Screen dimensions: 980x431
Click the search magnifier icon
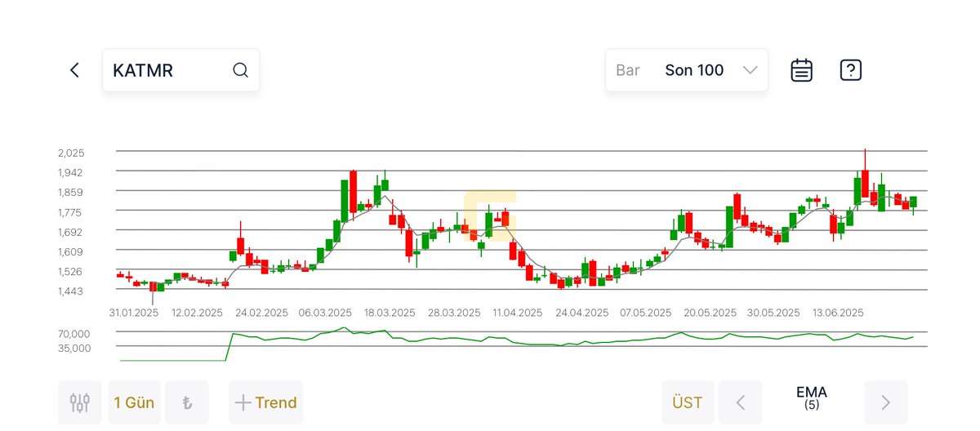pyautogui.click(x=240, y=70)
